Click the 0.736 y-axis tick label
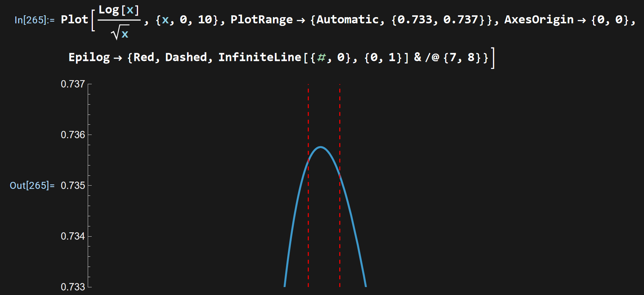The width and height of the screenshot is (644, 295). coord(73,135)
